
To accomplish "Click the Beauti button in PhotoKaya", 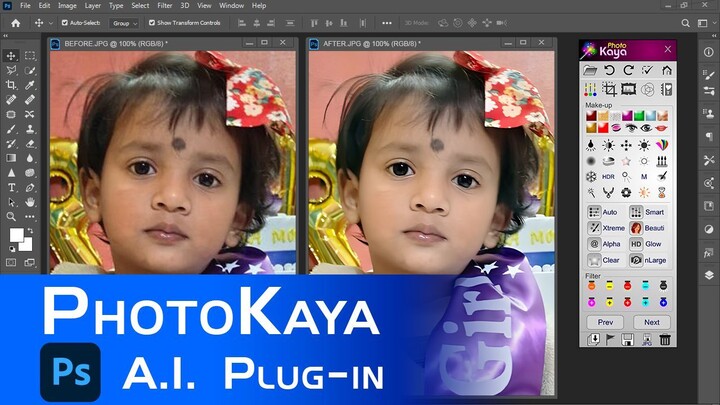I will click(x=647, y=228).
